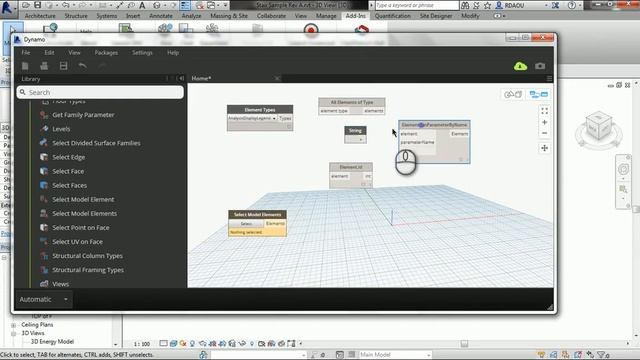640x360 pixels.
Task: Select Select Point on Face library item
Action: pyautogui.click(x=81, y=228)
